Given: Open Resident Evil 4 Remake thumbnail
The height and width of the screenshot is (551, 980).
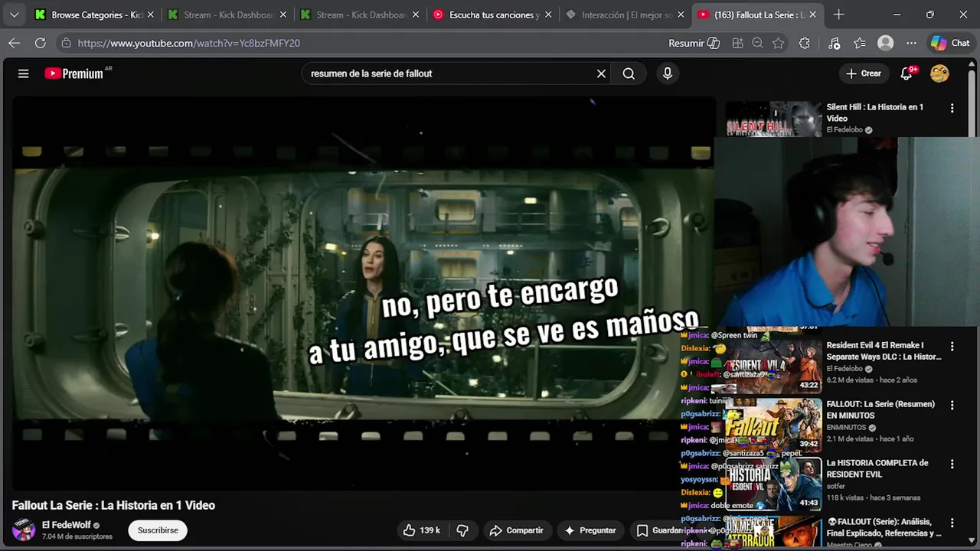Looking at the screenshot, I should [x=773, y=366].
